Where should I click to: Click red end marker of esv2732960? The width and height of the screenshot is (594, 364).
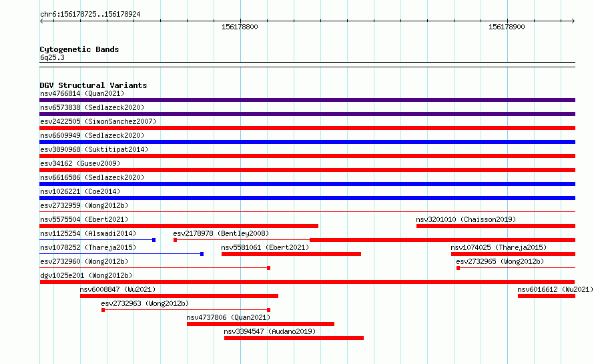click(268, 268)
